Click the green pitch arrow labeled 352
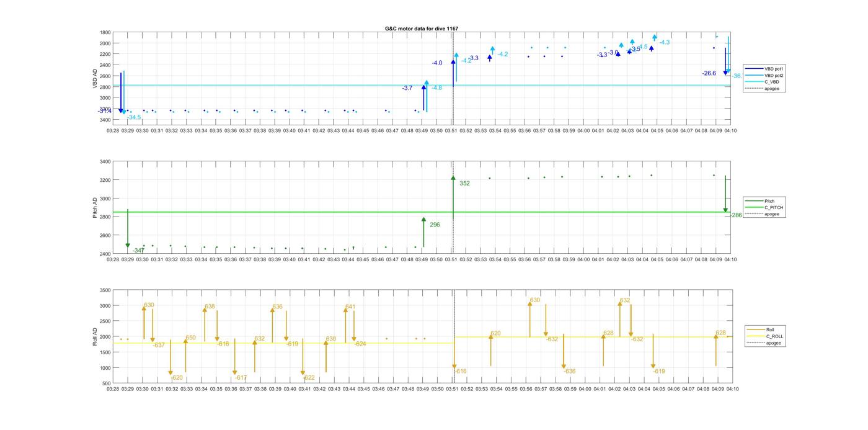The image size is (868, 430). [x=453, y=199]
